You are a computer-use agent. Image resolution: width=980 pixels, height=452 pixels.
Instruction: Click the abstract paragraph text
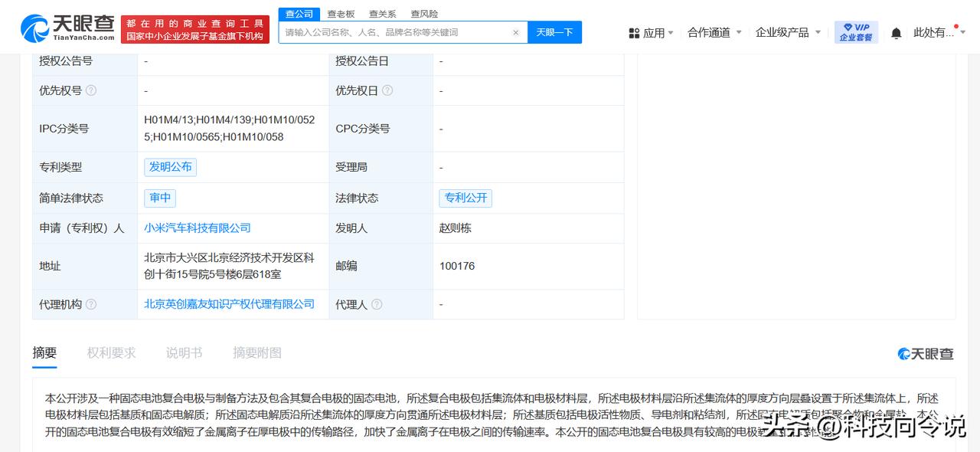[x=492, y=414]
